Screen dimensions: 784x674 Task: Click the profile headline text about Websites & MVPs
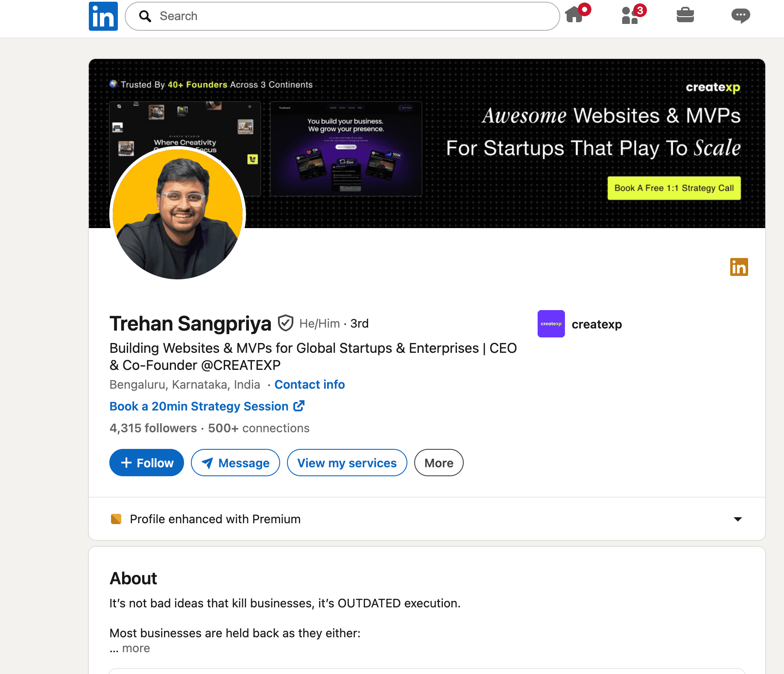(313, 357)
